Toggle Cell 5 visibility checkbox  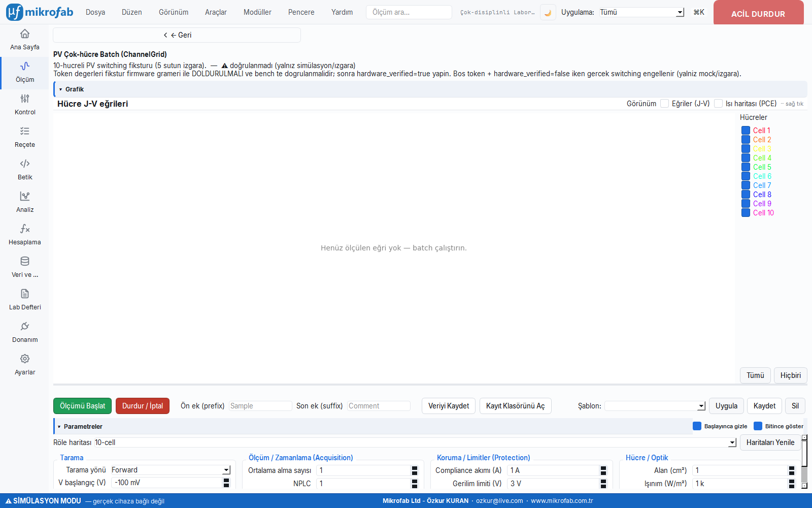click(x=746, y=167)
